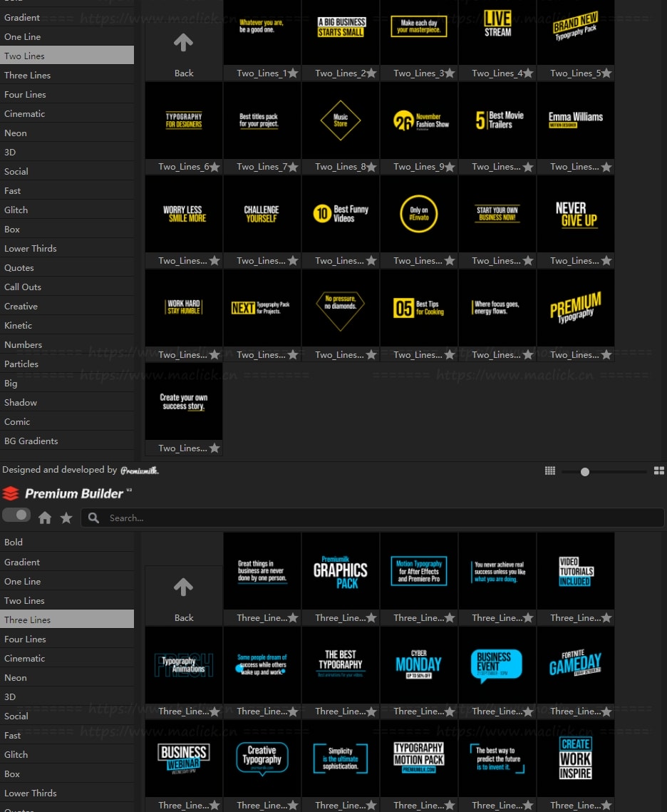Select the 'FORTNITE GAMEDAY' thumbnail
Viewport: 667px width, 812px height.
click(x=575, y=665)
